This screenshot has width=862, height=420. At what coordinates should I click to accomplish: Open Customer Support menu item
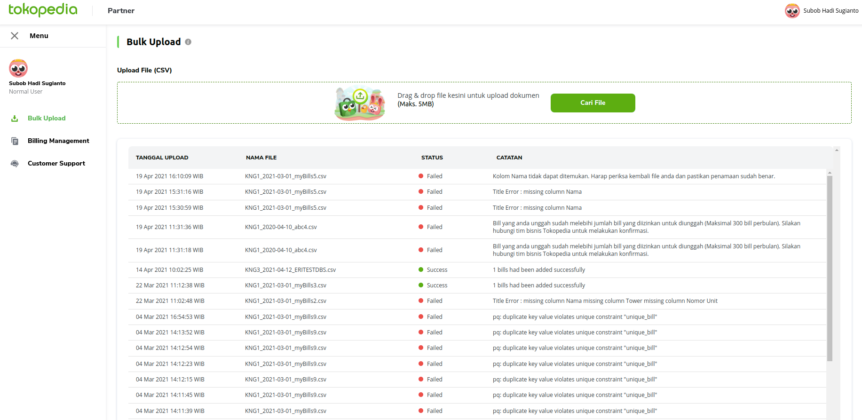(56, 163)
